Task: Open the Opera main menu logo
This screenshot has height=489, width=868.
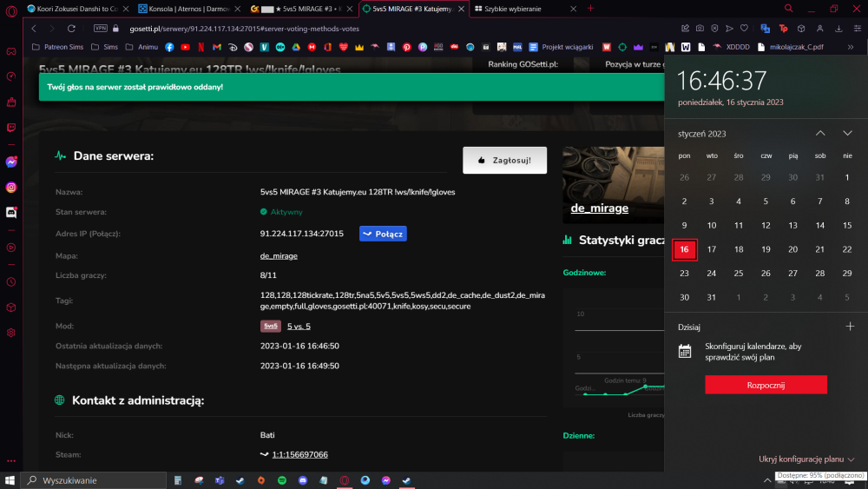Action: pyautogui.click(x=11, y=10)
